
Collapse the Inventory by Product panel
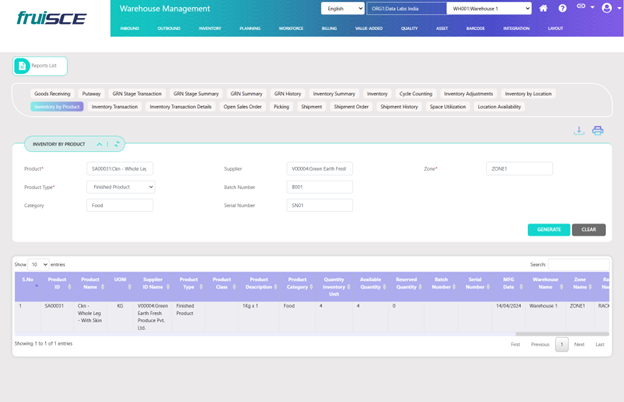(x=99, y=144)
